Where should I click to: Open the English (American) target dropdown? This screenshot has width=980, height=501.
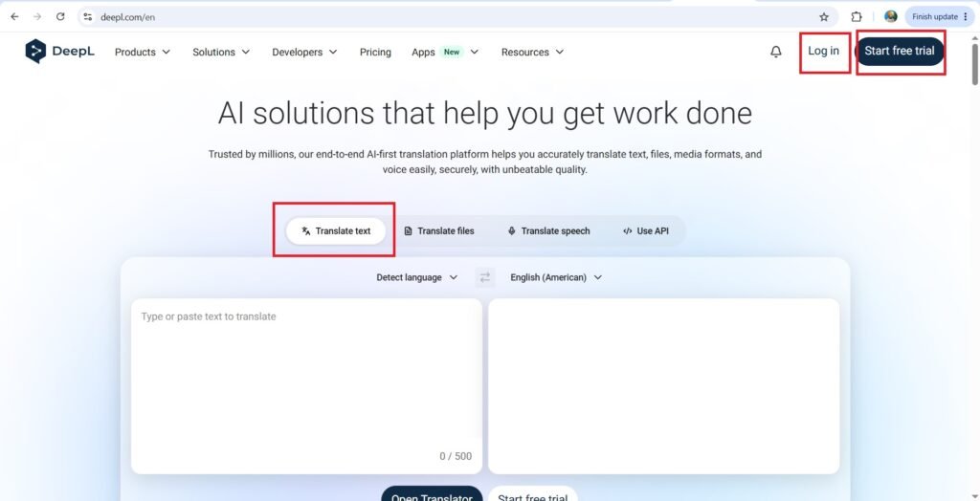click(x=556, y=277)
